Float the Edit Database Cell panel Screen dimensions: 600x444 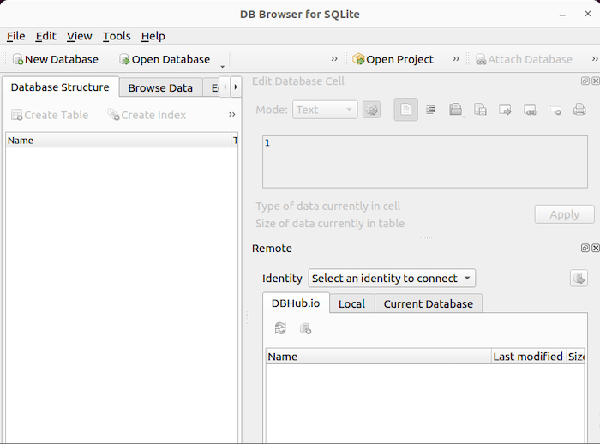(585, 81)
